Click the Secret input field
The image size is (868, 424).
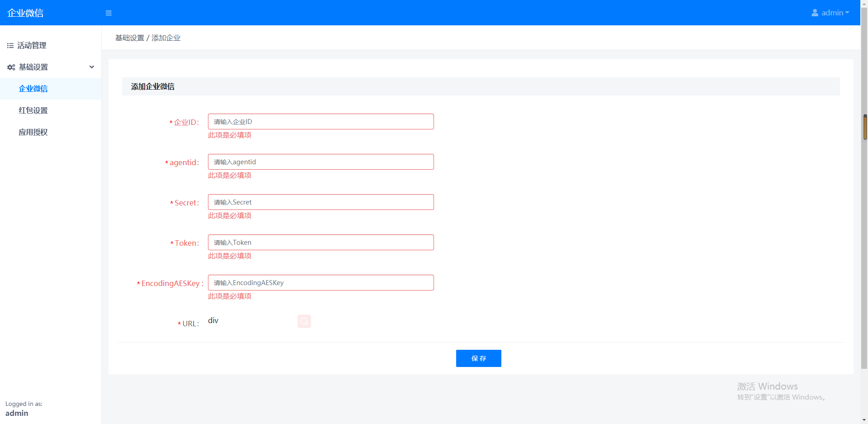pos(321,202)
